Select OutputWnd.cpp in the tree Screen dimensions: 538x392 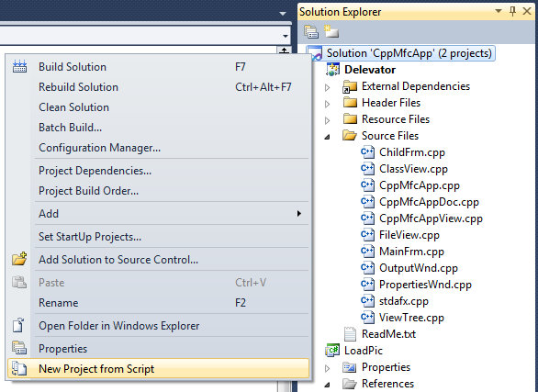click(419, 268)
